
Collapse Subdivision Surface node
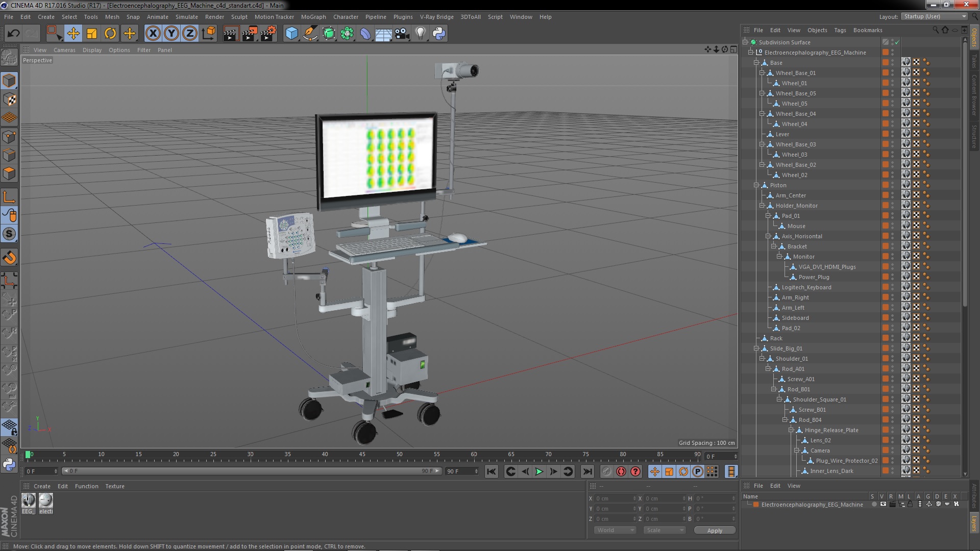(x=745, y=42)
